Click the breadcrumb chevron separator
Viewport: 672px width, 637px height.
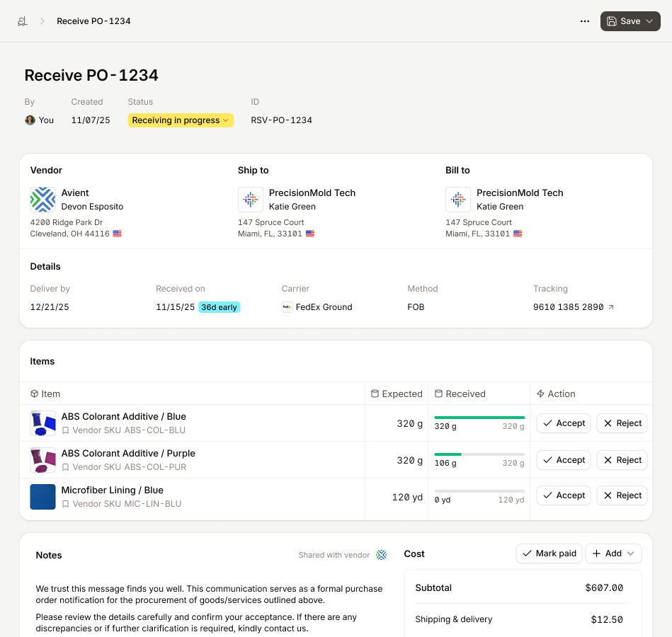pyautogui.click(x=42, y=21)
